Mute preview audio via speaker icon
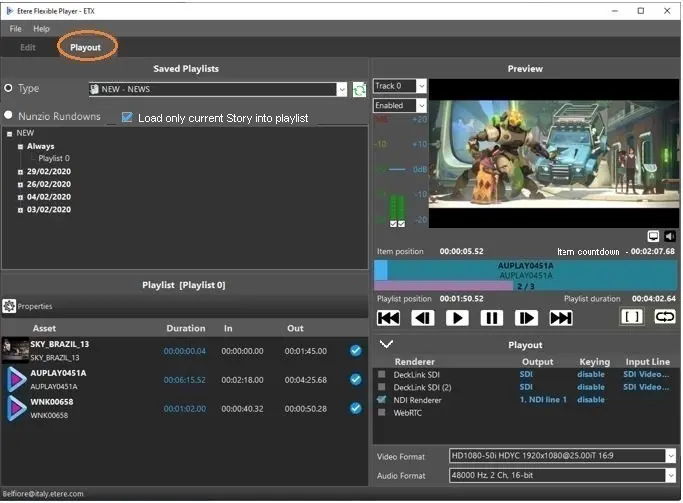Viewport: 683px width, 503px height. [669, 236]
